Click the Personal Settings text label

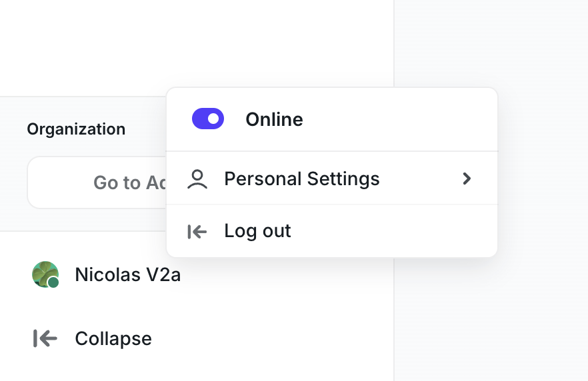click(x=302, y=179)
